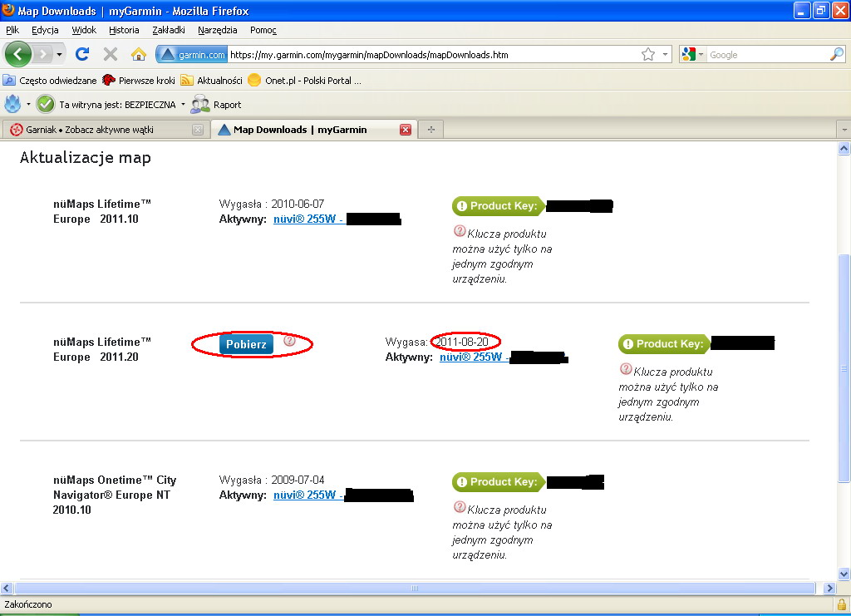Screen dimensions: 851x616
Task: Click Product Key badge for Europe 2011.20
Action: click(664, 343)
